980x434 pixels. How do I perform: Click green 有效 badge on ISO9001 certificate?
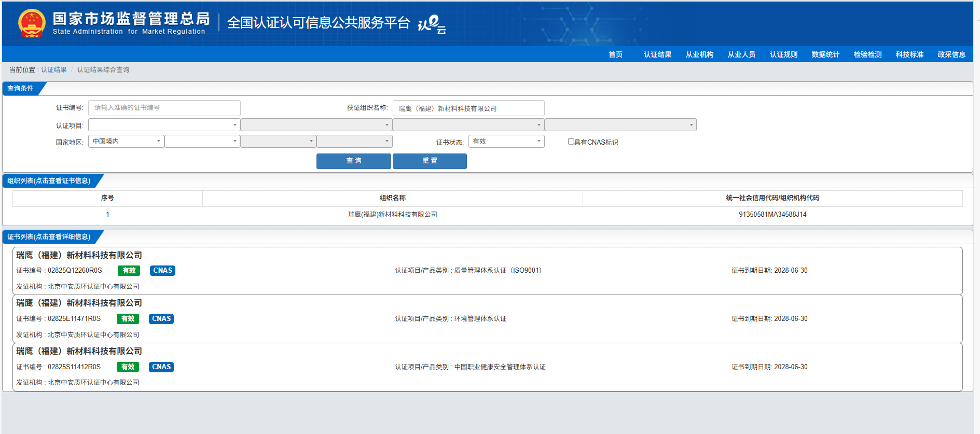[x=129, y=271]
